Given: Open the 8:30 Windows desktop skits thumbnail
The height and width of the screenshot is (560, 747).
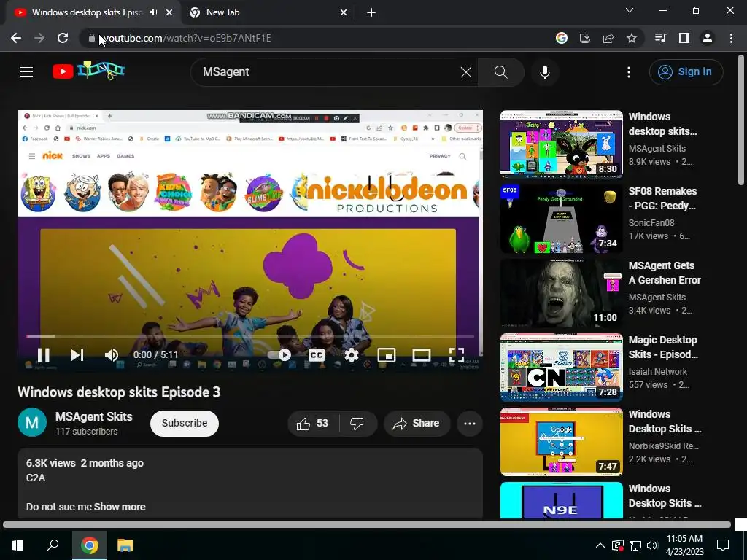Looking at the screenshot, I should (561, 144).
